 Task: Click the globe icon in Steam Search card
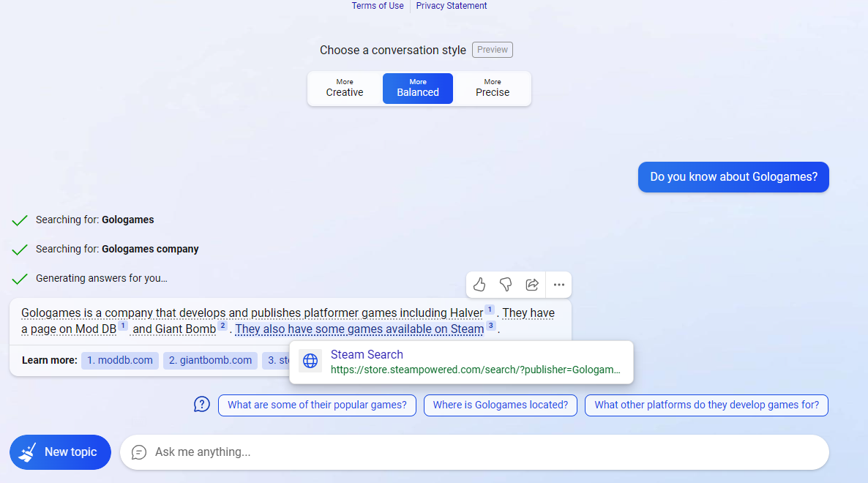(x=310, y=362)
